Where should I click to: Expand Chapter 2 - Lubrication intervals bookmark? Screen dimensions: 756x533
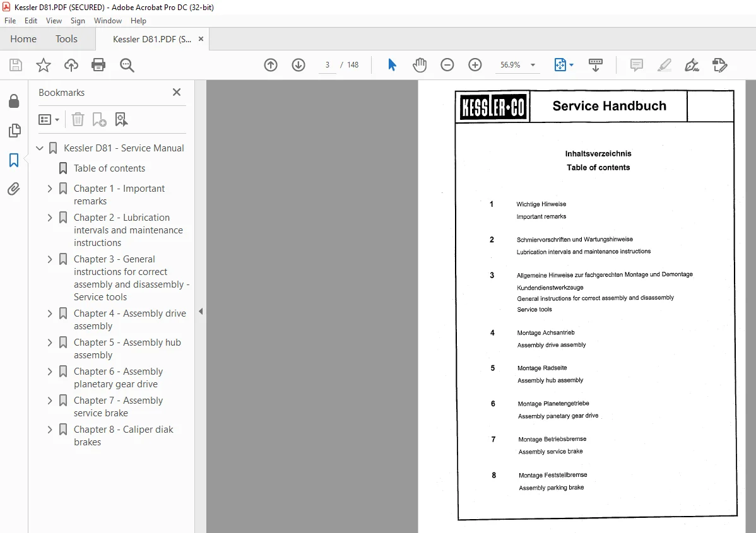[x=50, y=218]
